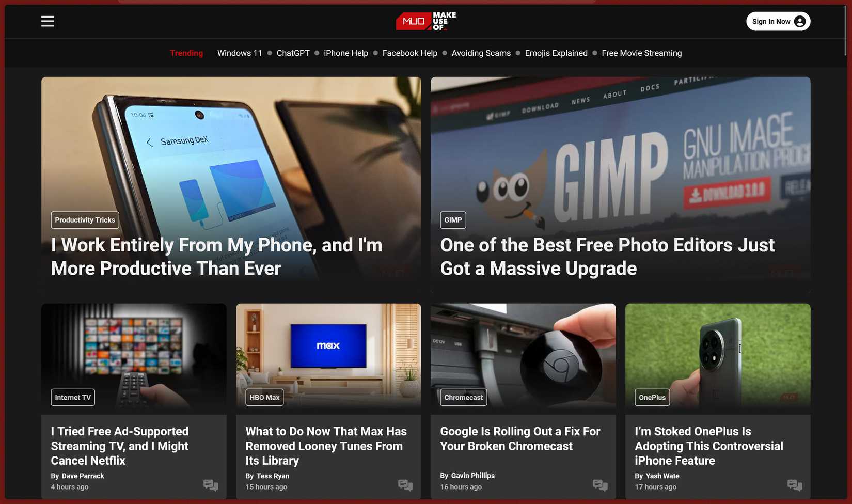Open the HBO Max category tag
The width and height of the screenshot is (852, 504).
click(x=264, y=397)
